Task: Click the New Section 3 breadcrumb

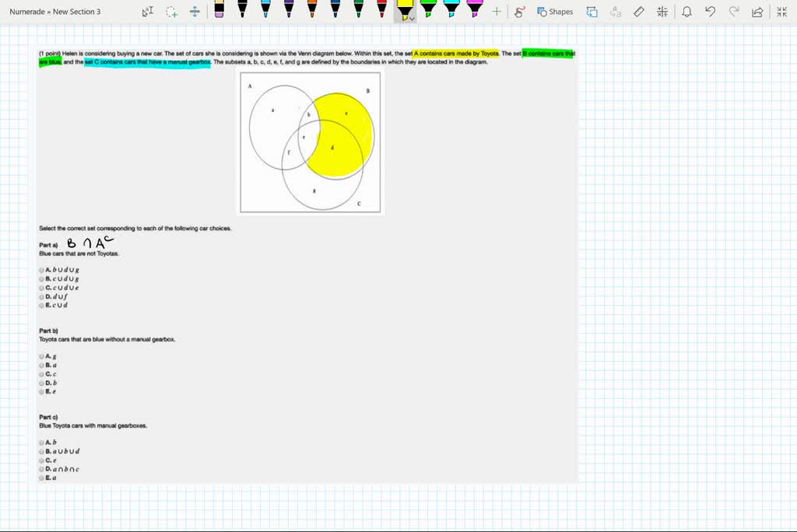Action: pos(76,12)
